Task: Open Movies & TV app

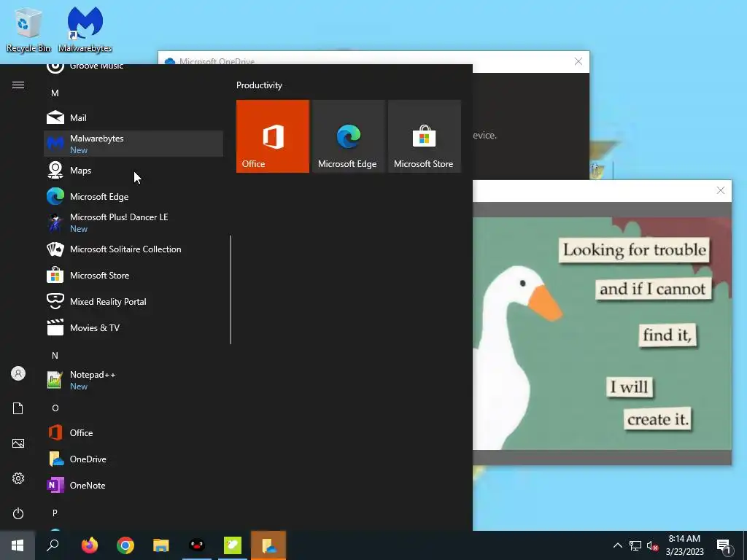Action: click(x=133, y=327)
